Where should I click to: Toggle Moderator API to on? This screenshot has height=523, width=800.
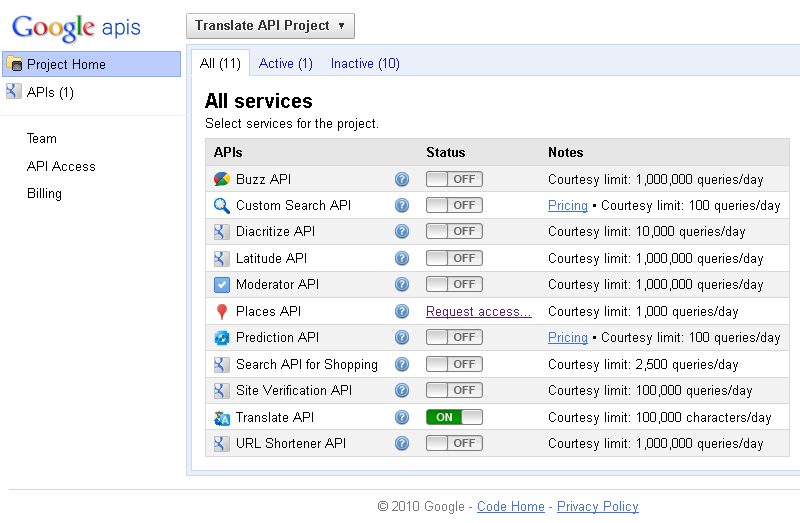454,284
